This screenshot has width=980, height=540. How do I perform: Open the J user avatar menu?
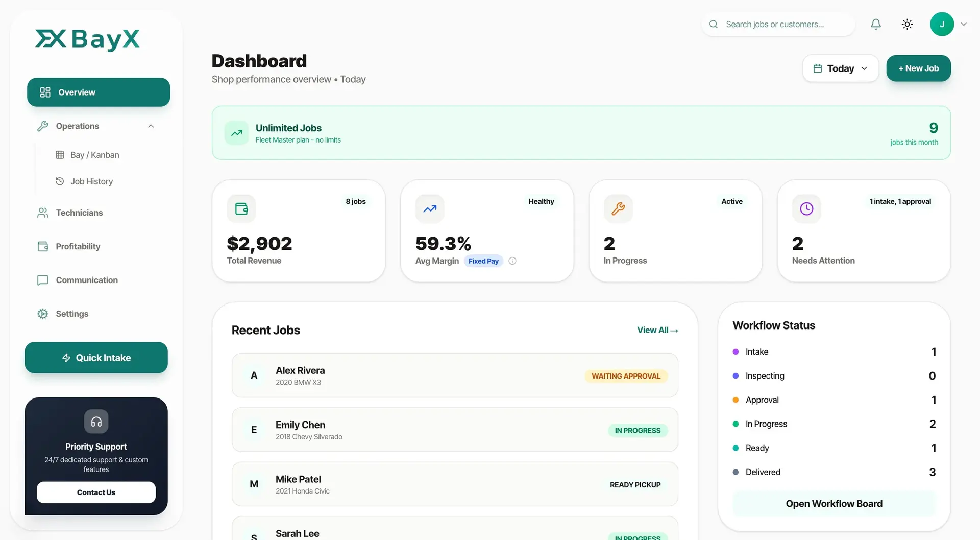pyautogui.click(x=942, y=24)
